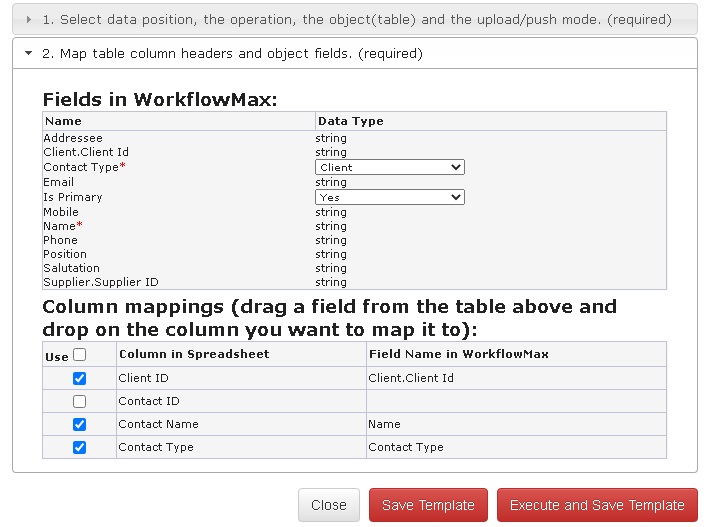This screenshot has width=712, height=527.
Task: Click the empty mapping cell for Contact ID
Action: tap(515, 401)
